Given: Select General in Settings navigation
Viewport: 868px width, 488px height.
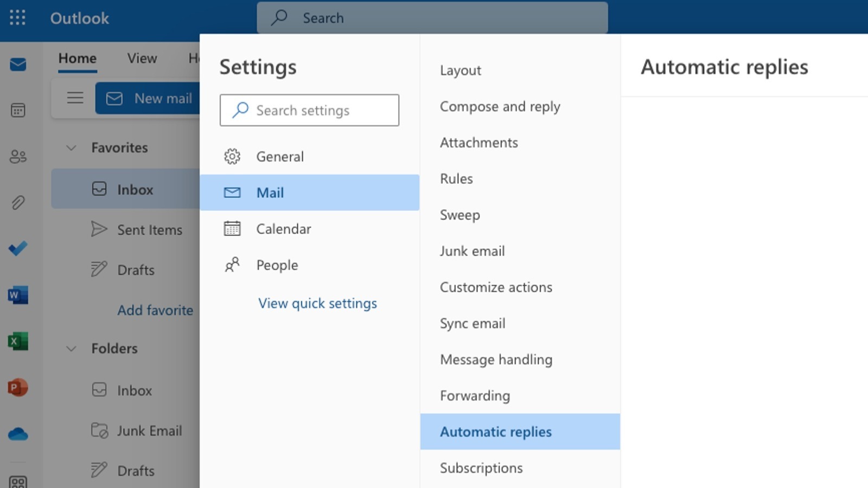Looking at the screenshot, I should 279,156.
